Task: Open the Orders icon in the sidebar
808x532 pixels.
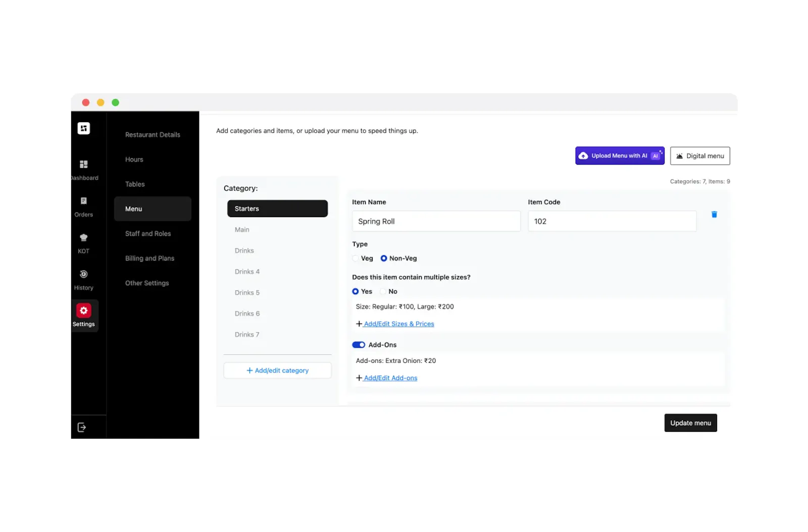Action: 84,201
